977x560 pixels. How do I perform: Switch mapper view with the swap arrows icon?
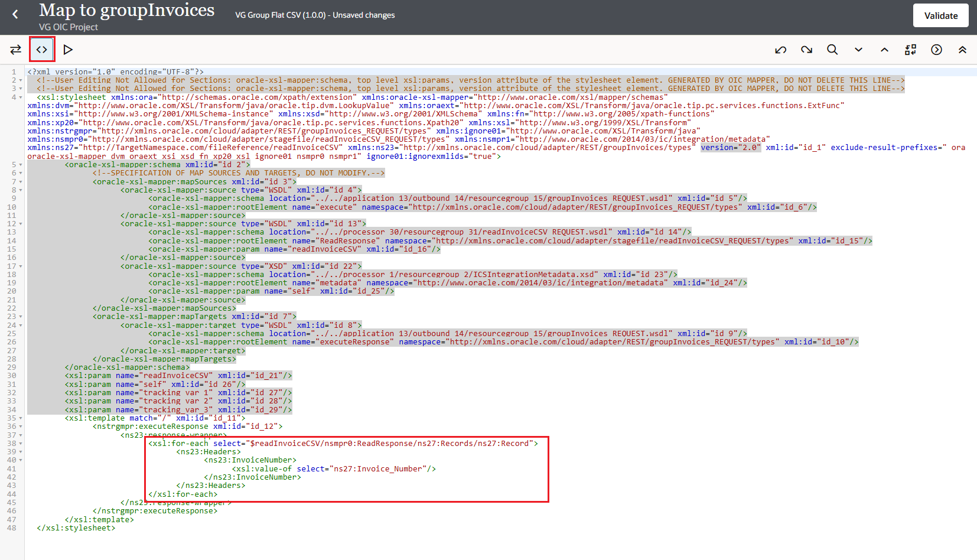[x=16, y=50]
